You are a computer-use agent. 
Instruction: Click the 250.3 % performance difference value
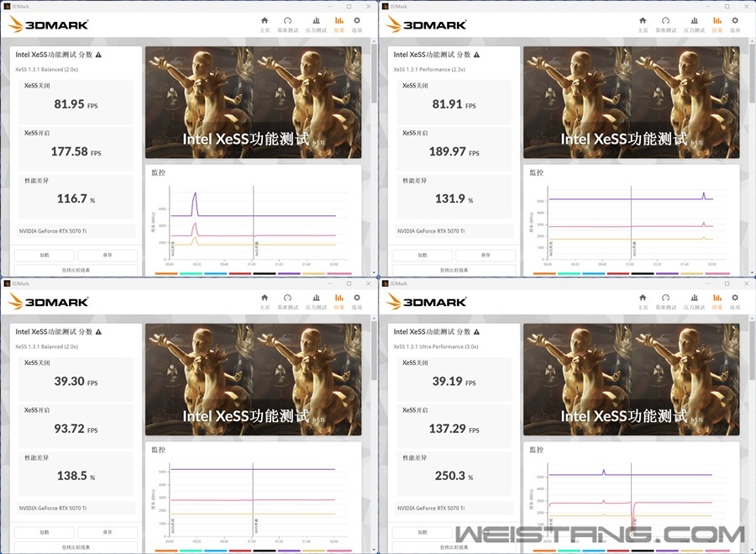pos(454,475)
